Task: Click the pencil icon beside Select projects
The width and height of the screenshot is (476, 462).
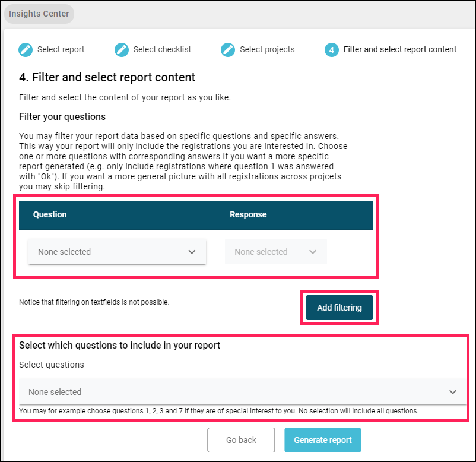Action: pyautogui.click(x=228, y=49)
